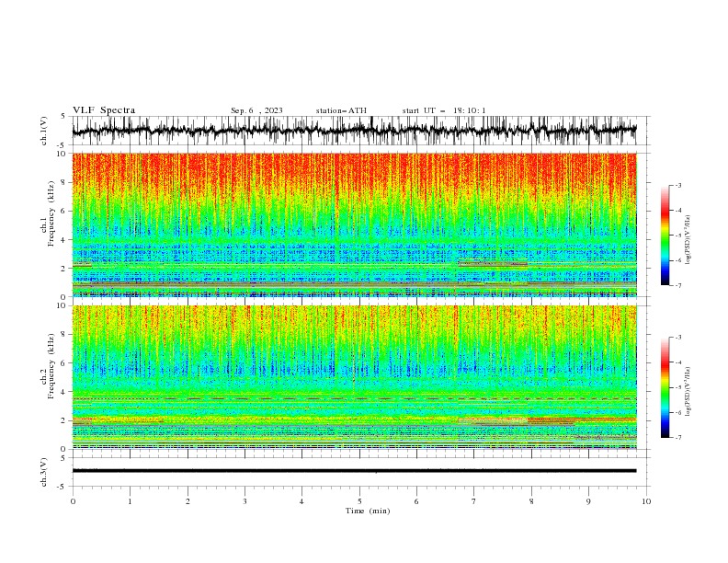Screen dimensions: 728x563
Task: Click the lower color bar "-3" tick label
Action: pos(678,338)
